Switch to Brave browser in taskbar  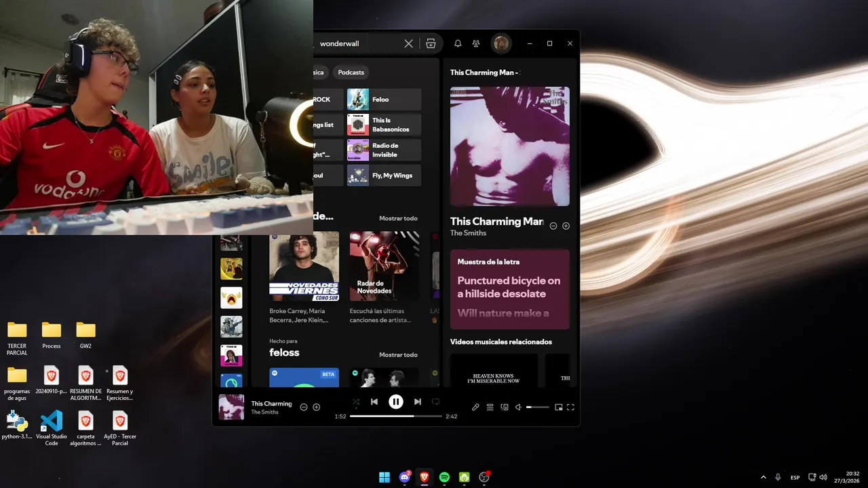click(425, 477)
